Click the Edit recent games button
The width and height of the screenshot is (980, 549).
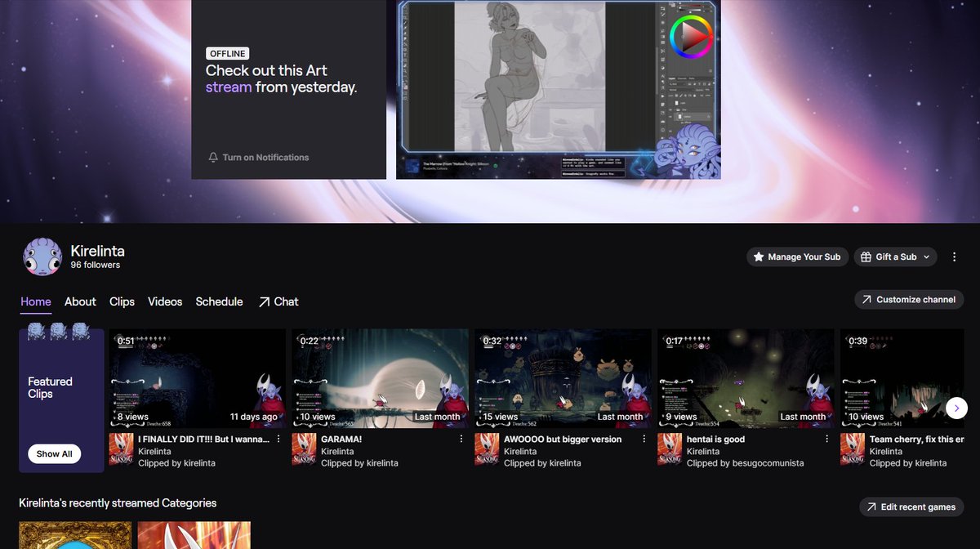point(911,507)
